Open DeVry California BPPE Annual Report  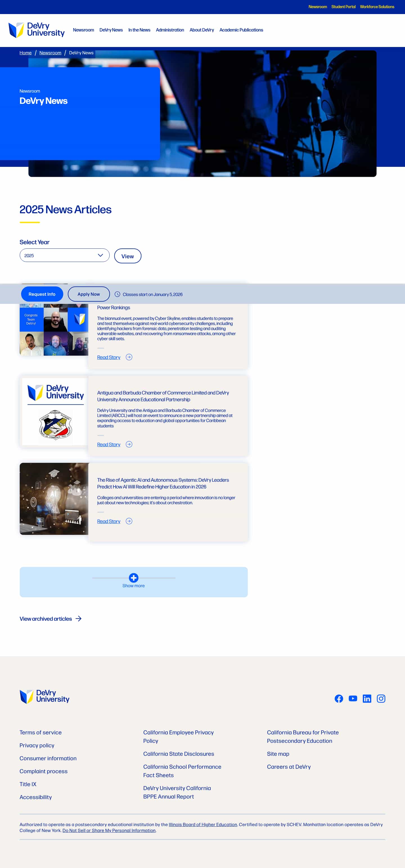pyautogui.click(x=177, y=793)
